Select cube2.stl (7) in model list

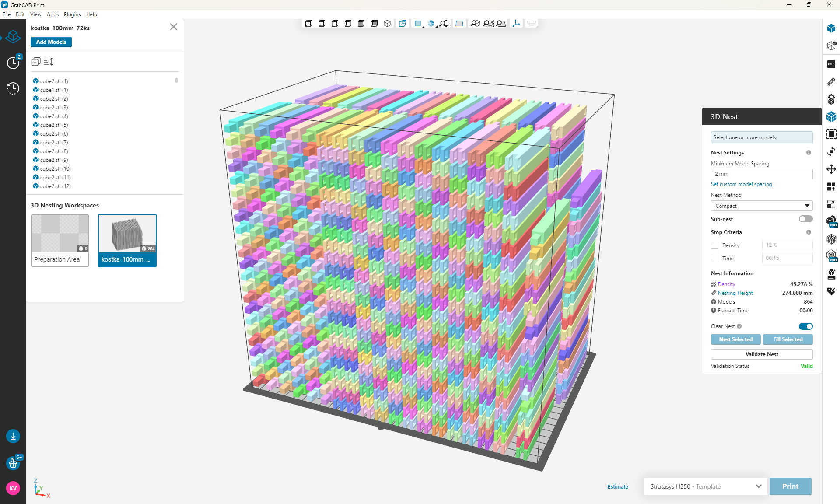tap(54, 143)
